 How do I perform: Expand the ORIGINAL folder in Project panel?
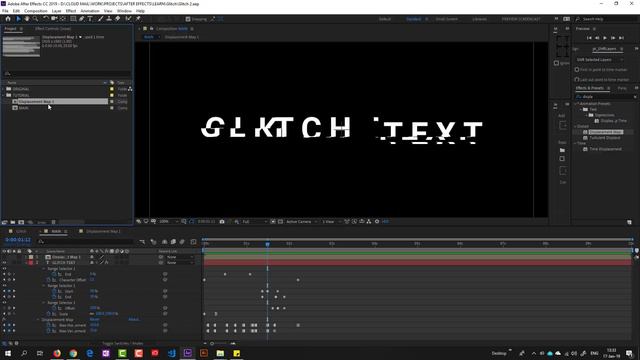point(4,89)
